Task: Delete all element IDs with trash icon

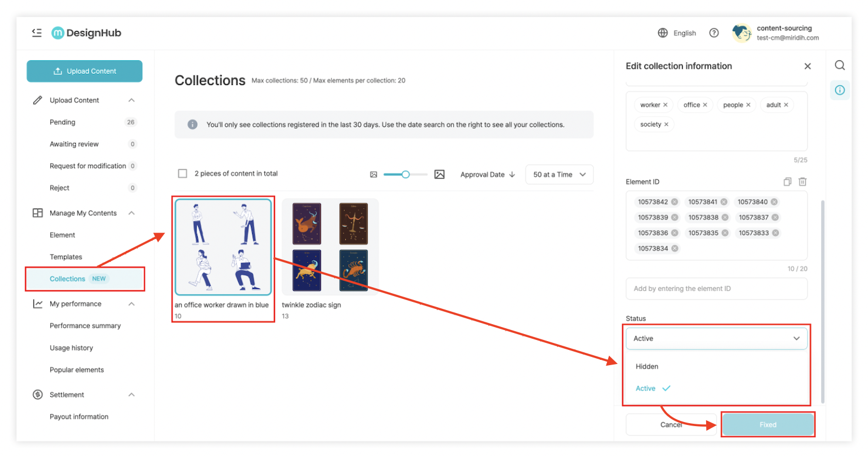Action: coord(803,182)
